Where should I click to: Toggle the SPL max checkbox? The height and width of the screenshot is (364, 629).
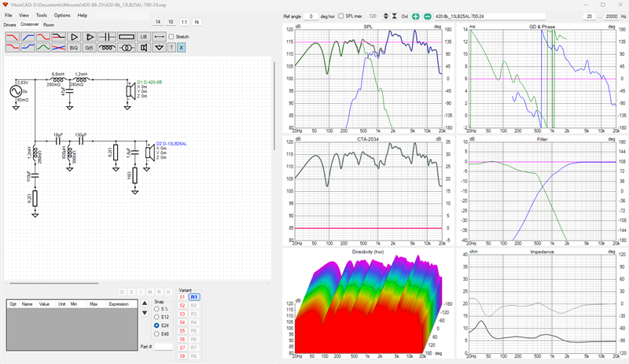pos(341,16)
